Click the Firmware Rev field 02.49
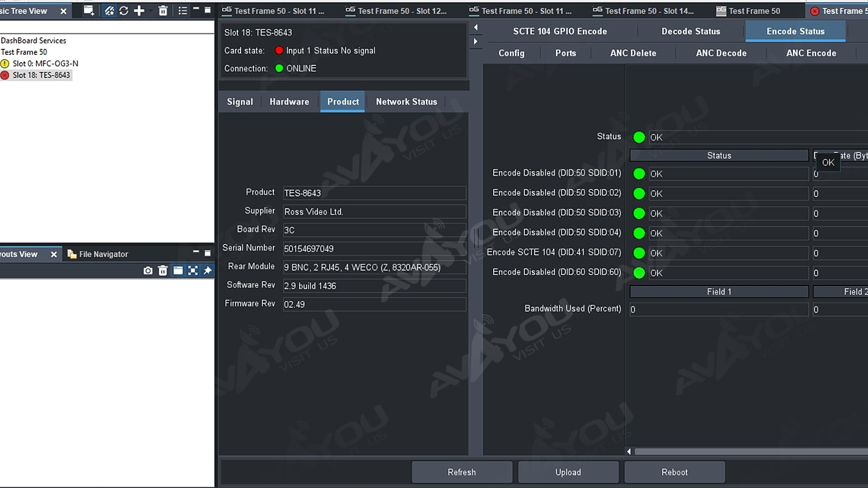Image resolution: width=868 pixels, height=488 pixels. point(374,304)
